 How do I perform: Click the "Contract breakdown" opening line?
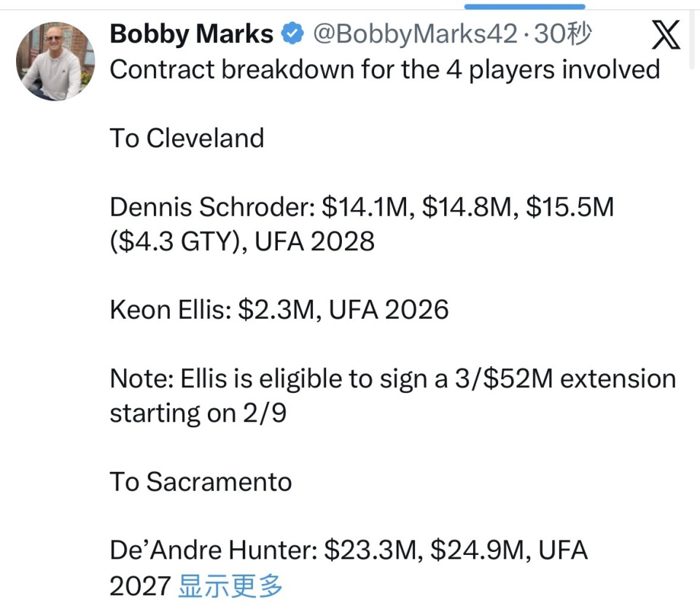pos(384,70)
